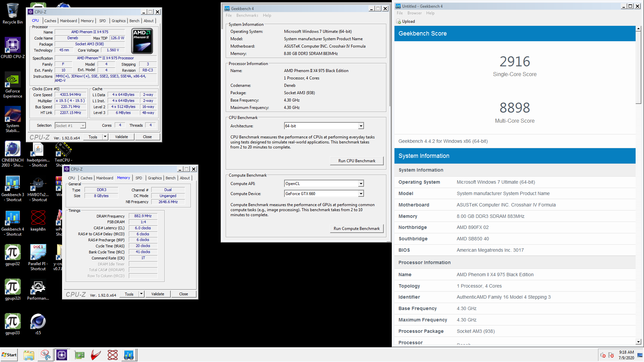Open keeph8n taskbar icon
The image size is (644, 362).
[x=112, y=355]
